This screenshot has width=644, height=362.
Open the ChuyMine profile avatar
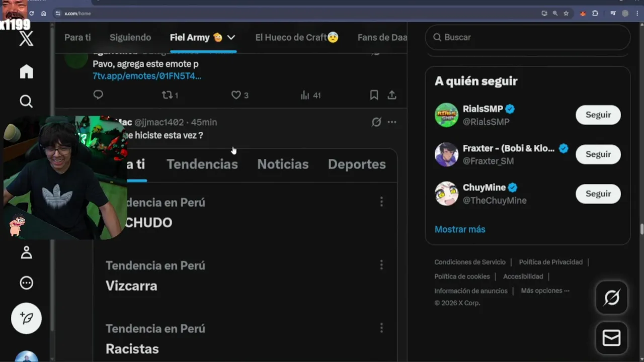(446, 194)
